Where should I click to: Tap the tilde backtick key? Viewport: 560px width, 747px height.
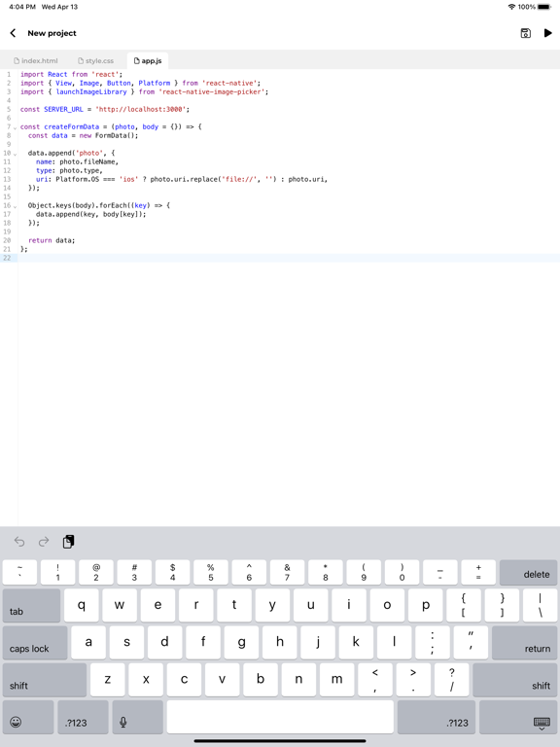point(19,572)
